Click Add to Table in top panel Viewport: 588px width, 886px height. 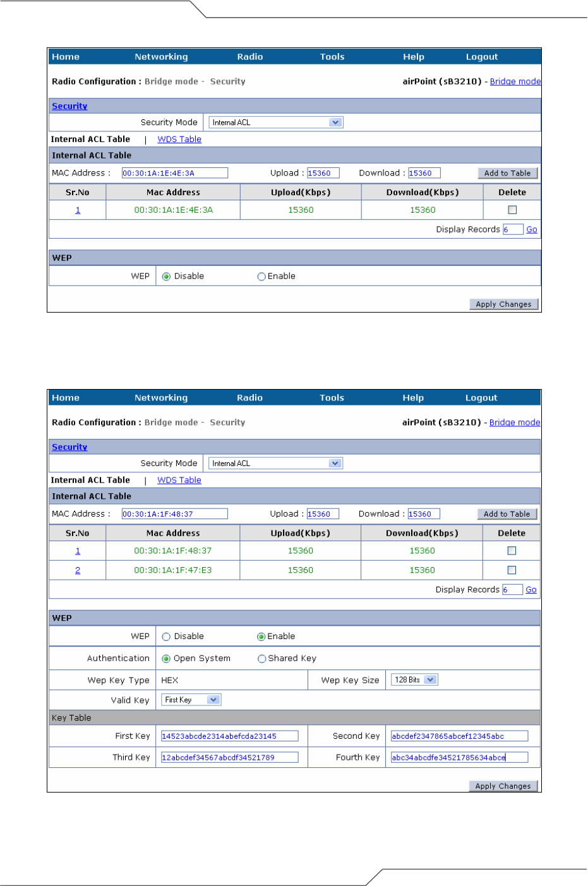508,173
